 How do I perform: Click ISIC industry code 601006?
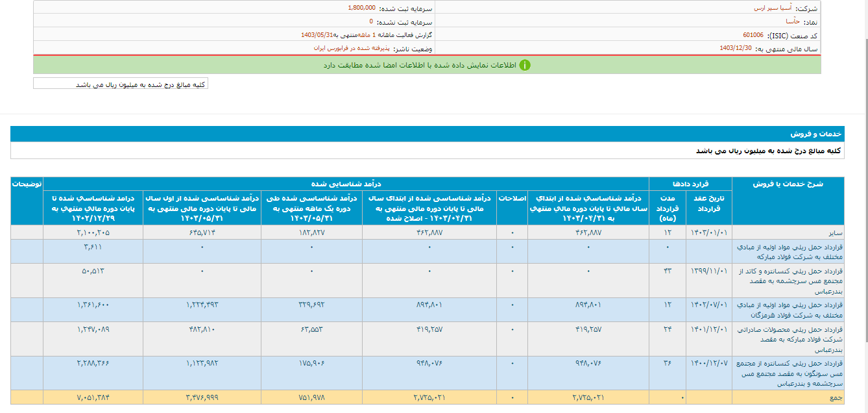pos(753,35)
